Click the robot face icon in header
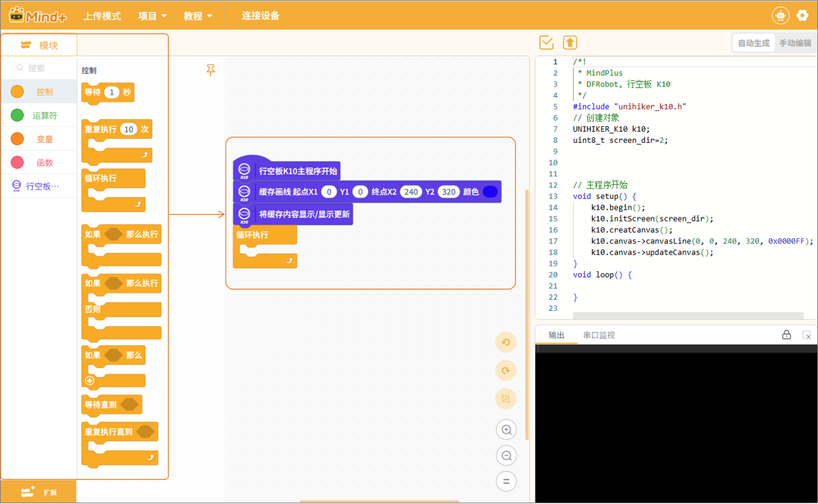Viewport: 818px width, 504px height. pyautogui.click(x=780, y=15)
